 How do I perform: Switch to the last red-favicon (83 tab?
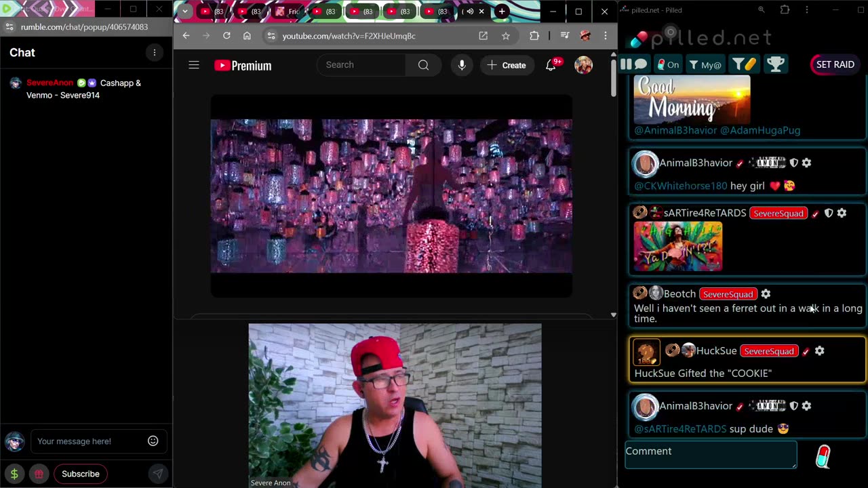(x=437, y=12)
